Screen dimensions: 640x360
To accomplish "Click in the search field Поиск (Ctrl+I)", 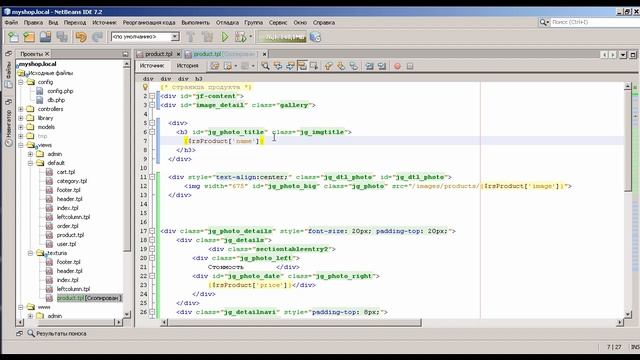I will (594, 22).
